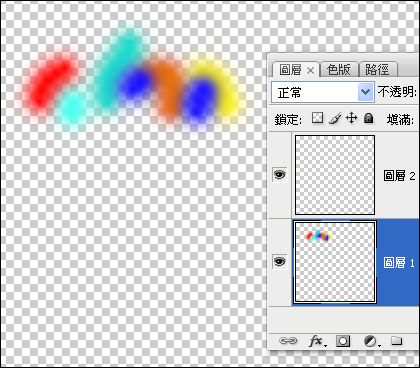
Task: Toggle lock image pixels brush icon
Action: (335, 118)
